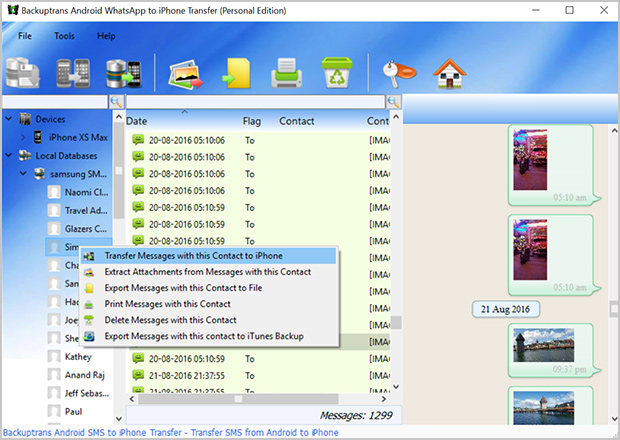The image size is (620, 440).
Task: Open the Tools menu
Action: (64, 36)
